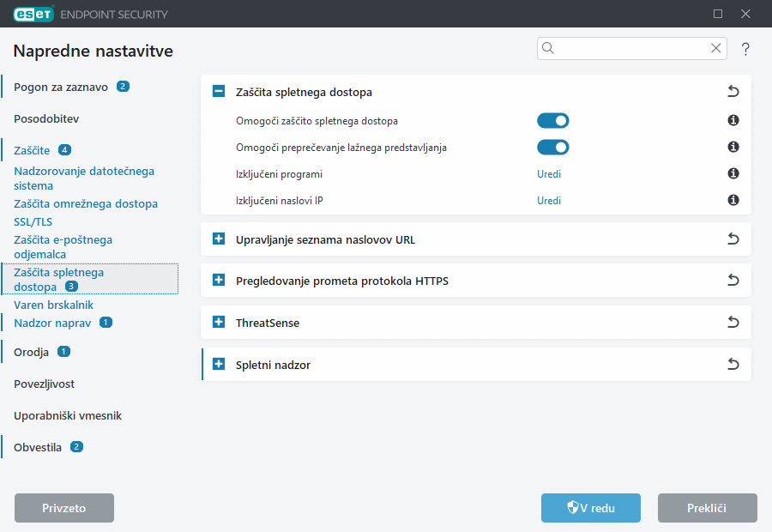Reset Upravljanje seznama naslovov URL section

[733, 239]
